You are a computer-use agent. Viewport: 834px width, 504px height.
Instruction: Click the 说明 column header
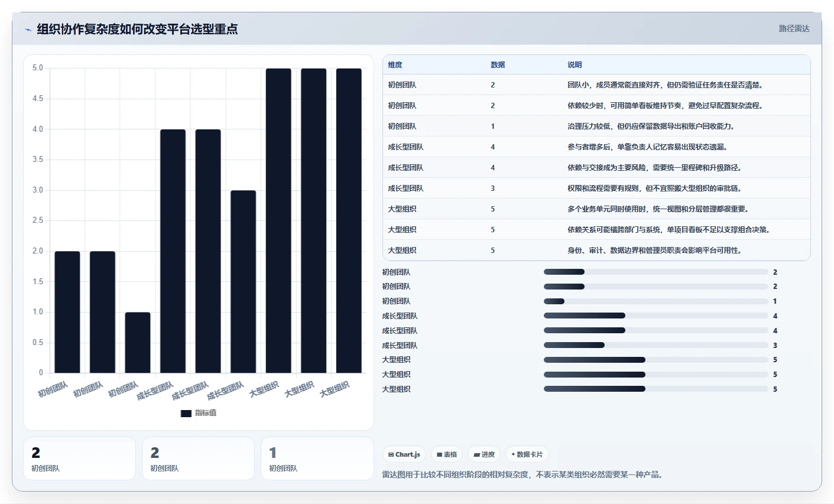click(x=575, y=65)
